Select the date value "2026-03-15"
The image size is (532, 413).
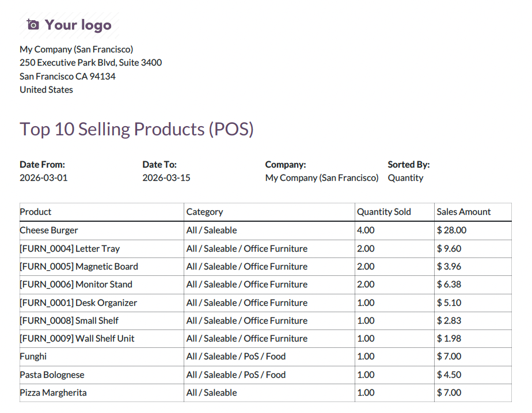[x=166, y=178]
